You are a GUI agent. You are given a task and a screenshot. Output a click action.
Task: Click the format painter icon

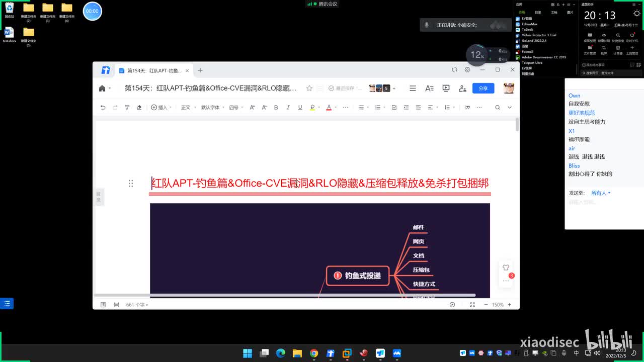click(127, 107)
